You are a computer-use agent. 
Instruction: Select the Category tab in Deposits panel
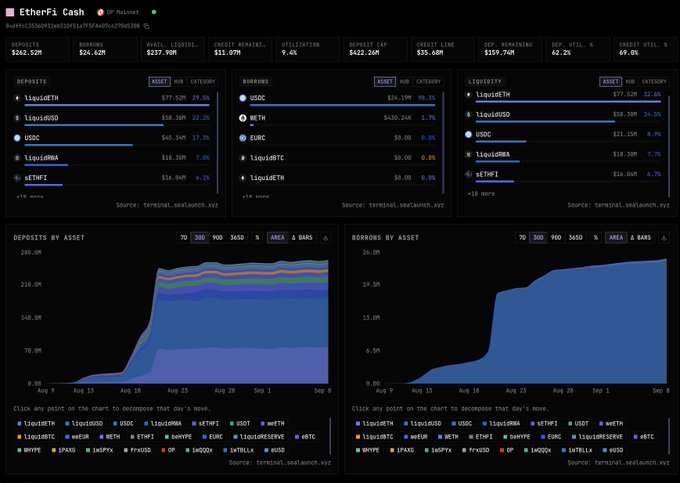click(x=203, y=82)
